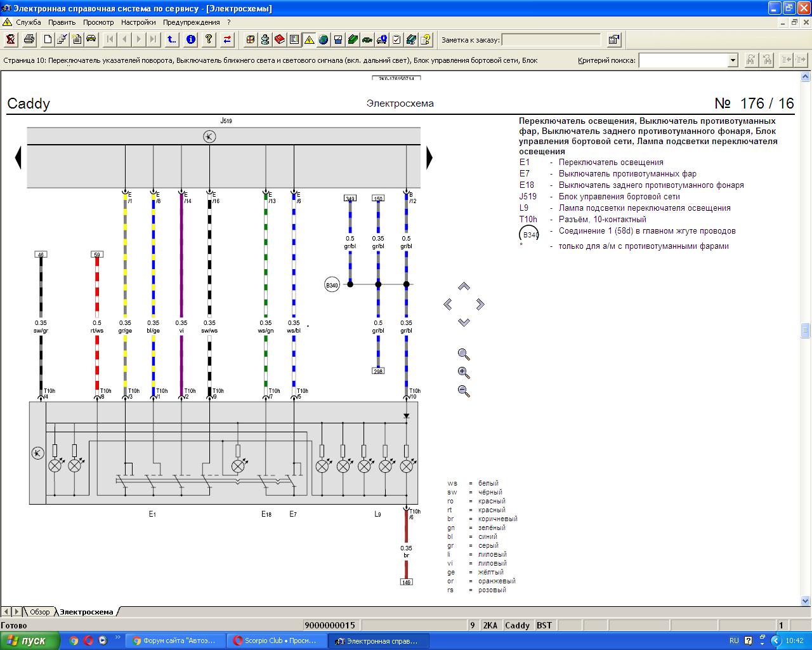Click the green book toolbar icon
Screen dimensions: 812x650
coord(353,39)
